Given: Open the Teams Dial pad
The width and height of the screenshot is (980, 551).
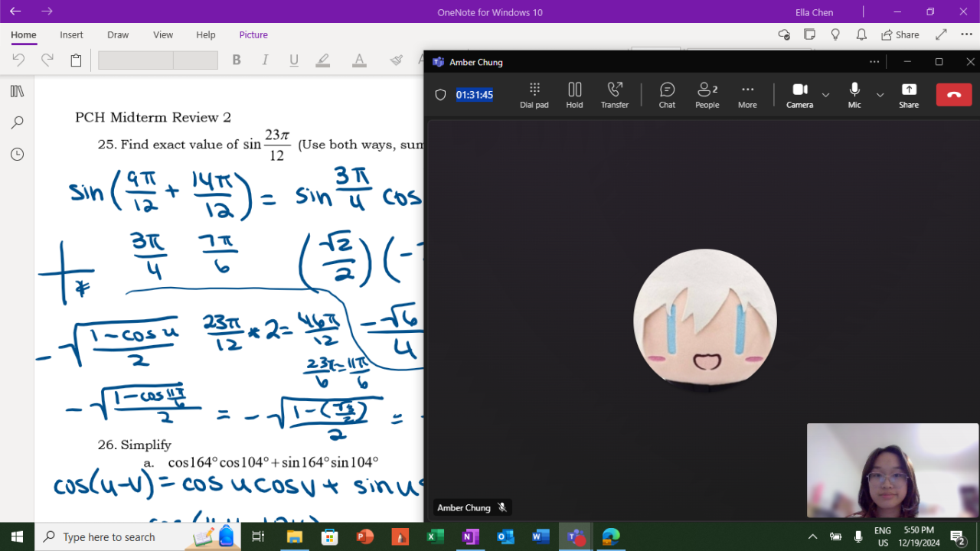Looking at the screenshot, I should coord(534,94).
